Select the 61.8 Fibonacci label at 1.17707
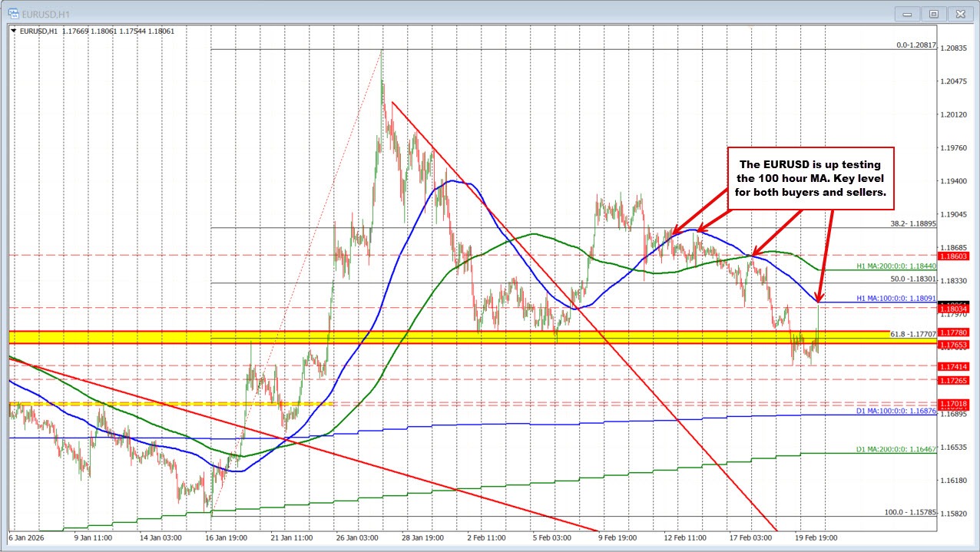Screen dimensions: 980x552 912,335
